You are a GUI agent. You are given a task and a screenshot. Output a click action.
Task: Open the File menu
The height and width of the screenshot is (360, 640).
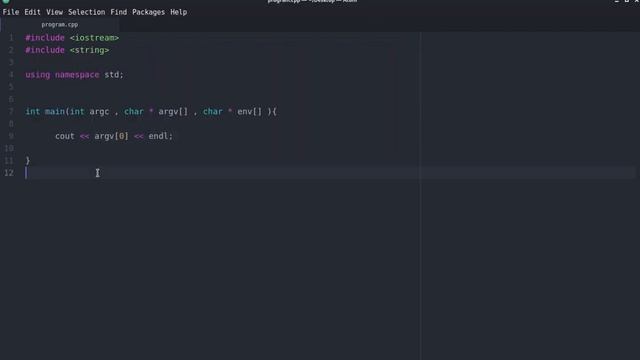tap(11, 12)
